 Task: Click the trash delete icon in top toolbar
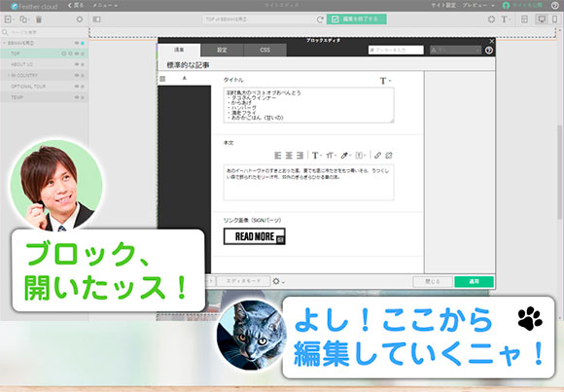click(x=39, y=19)
